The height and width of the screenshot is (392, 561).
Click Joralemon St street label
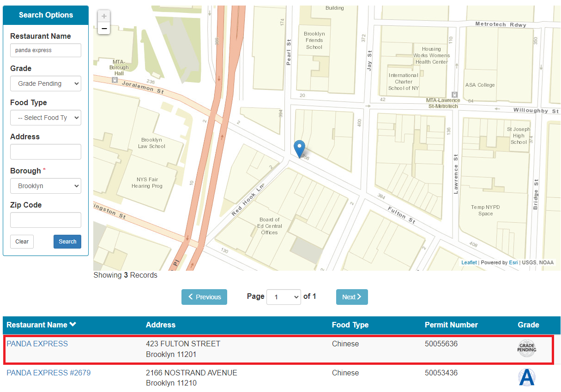(143, 87)
